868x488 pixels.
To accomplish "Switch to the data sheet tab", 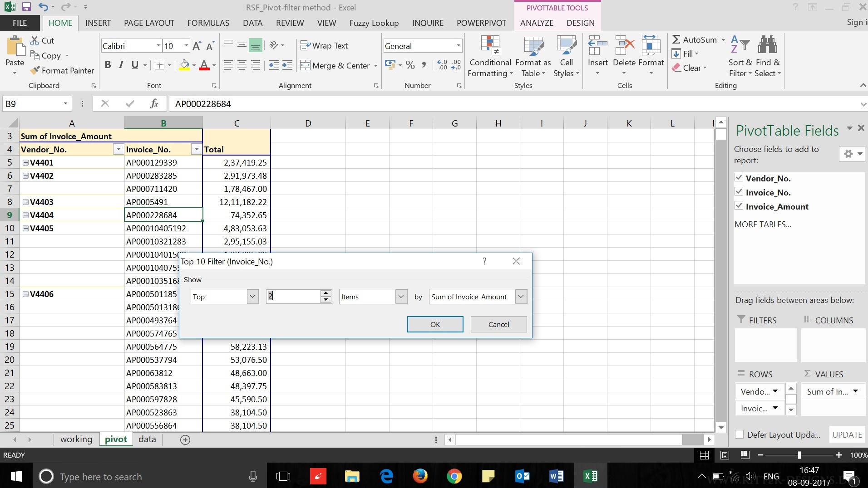I will [147, 439].
